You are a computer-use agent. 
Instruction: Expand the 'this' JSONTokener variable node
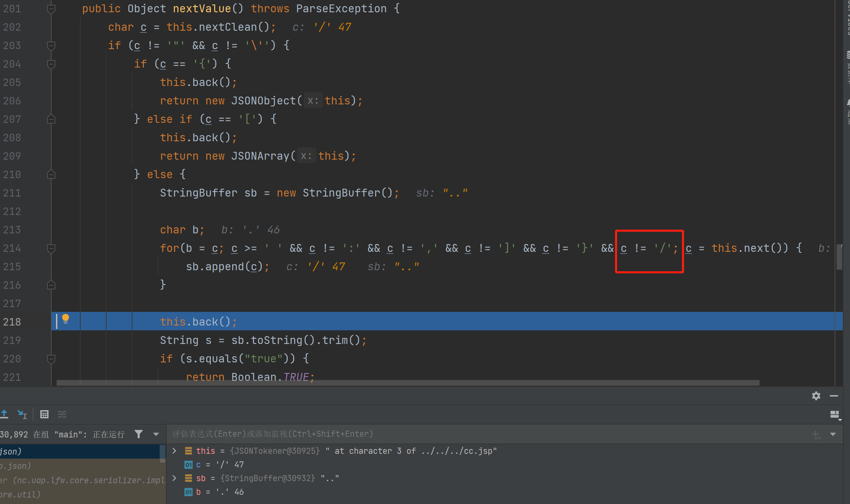175,451
